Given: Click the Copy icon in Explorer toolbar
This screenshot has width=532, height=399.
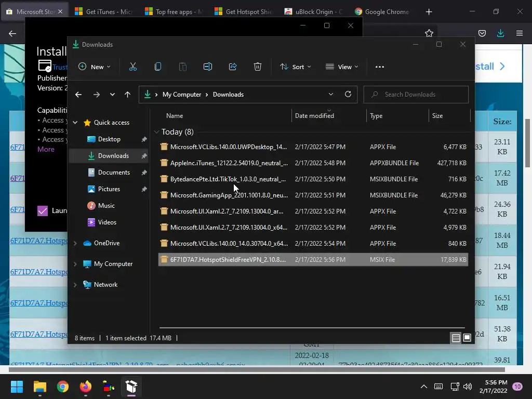Looking at the screenshot, I should tap(158, 67).
